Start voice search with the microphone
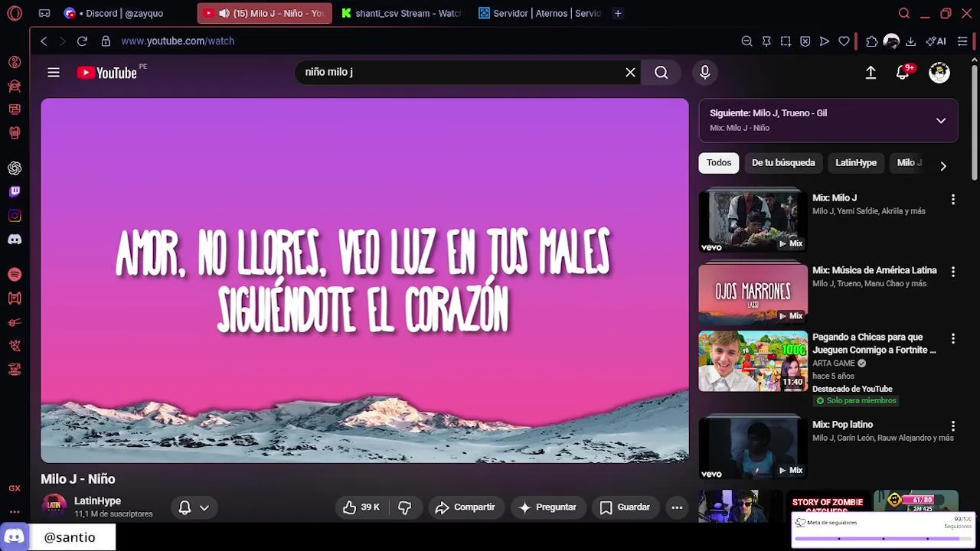This screenshot has height=551, width=980. (705, 73)
